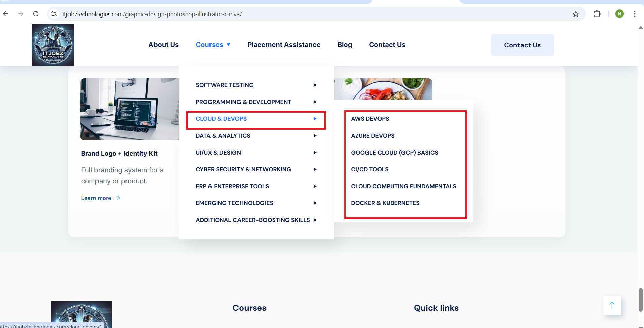Open the browser extensions puzzle icon
644x328 pixels.
(x=597, y=14)
